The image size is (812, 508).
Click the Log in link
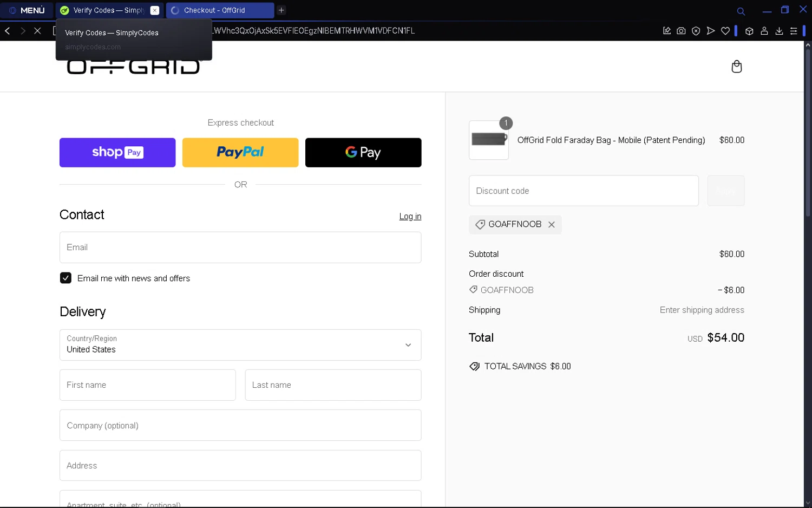(x=410, y=217)
